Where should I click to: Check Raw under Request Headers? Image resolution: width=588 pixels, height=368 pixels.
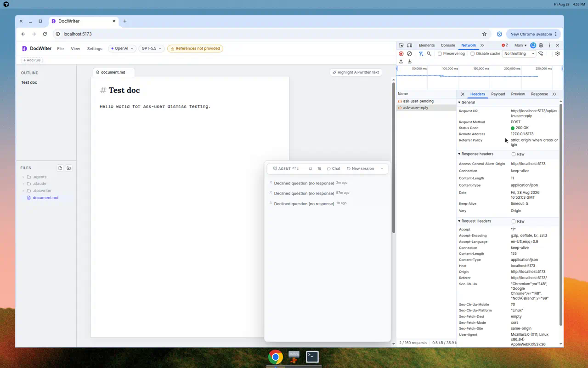[514, 221]
